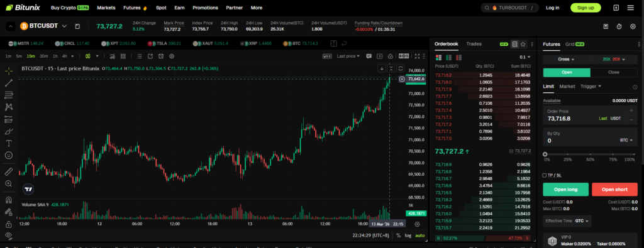Toggle percent scale on chart axis
The height and width of the screenshot is (248, 644).
click(398, 235)
